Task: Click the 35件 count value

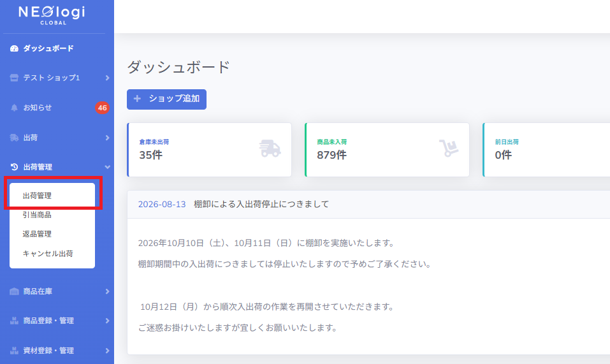Action: (151, 155)
